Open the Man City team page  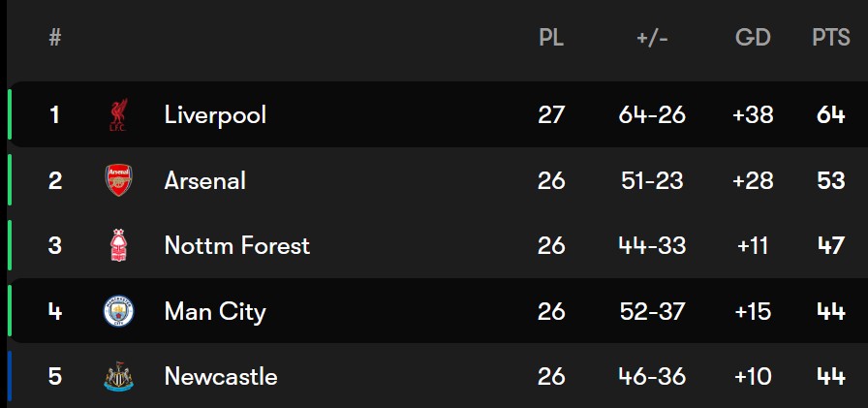click(215, 311)
